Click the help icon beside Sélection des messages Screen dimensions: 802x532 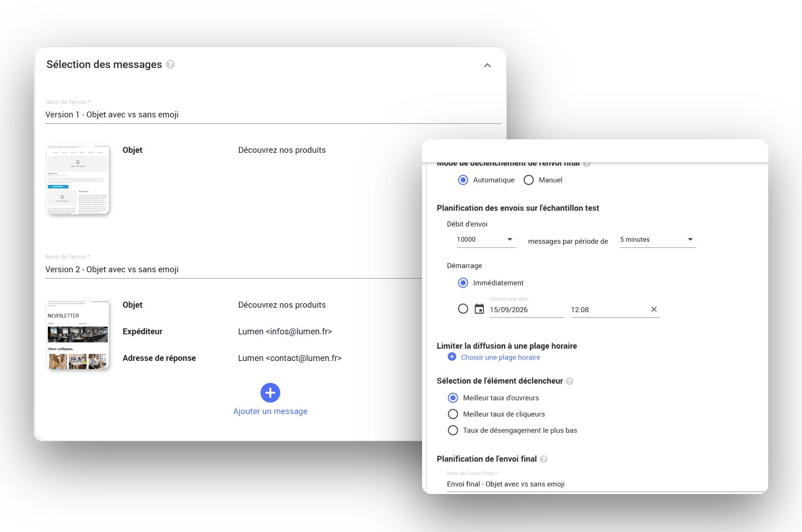point(170,64)
